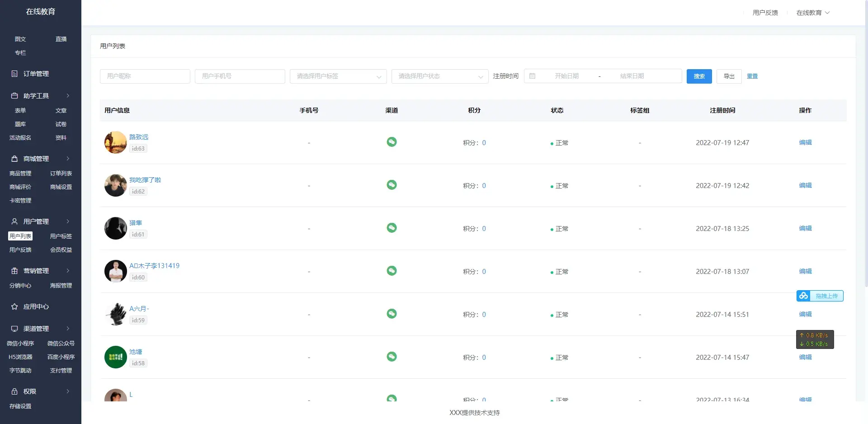Image resolution: width=868 pixels, height=424 pixels.
Task: Click the 订单管理 sidebar icon
Action: click(14, 74)
